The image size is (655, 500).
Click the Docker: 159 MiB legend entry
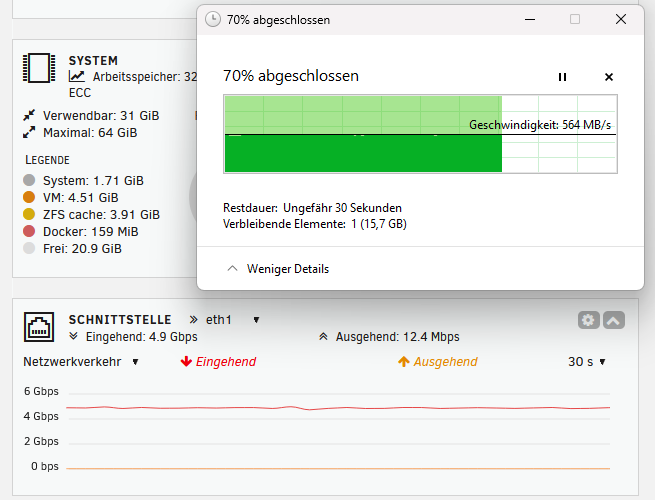pos(91,232)
